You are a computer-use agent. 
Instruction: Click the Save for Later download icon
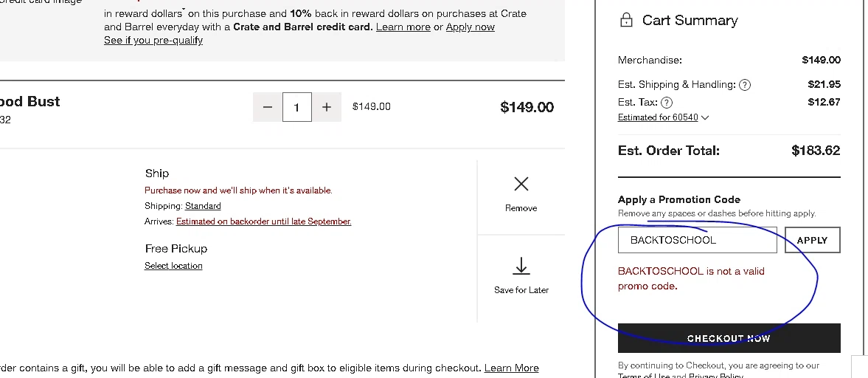(x=521, y=266)
